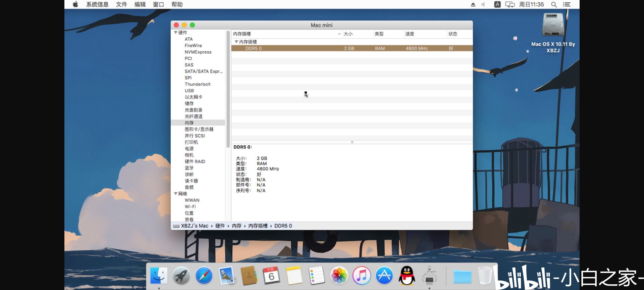Open Trash in the Dock

pyautogui.click(x=485, y=276)
